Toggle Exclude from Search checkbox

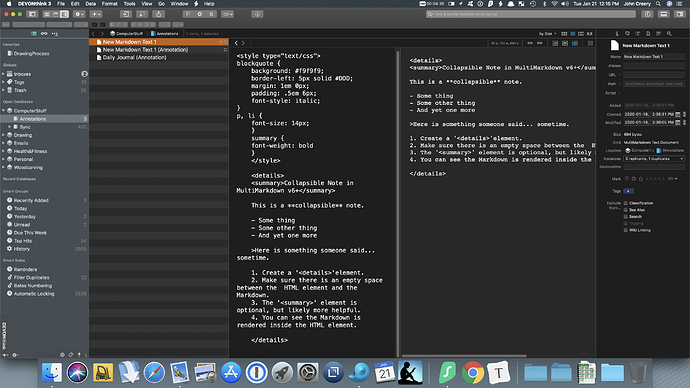(x=625, y=216)
